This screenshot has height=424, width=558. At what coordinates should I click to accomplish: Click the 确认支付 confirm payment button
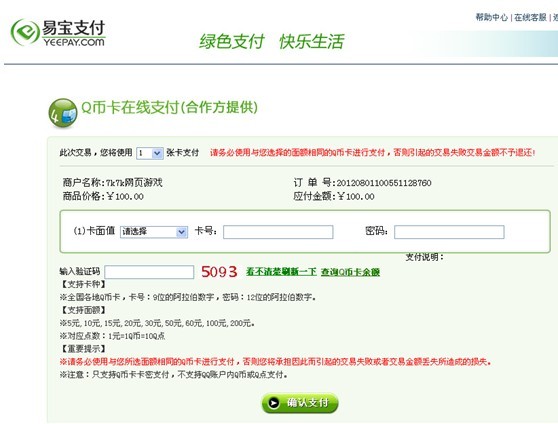pos(300,403)
